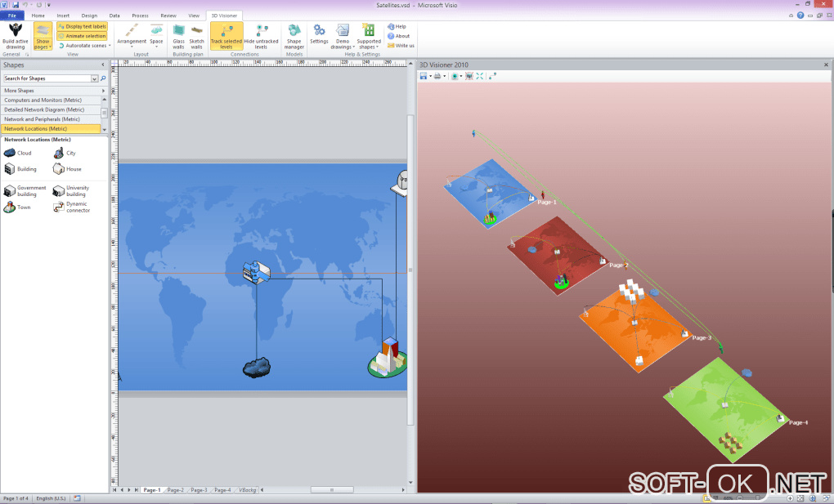Switch to Page-3 sheet tab
The width and height of the screenshot is (834, 504).
pyautogui.click(x=199, y=489)
